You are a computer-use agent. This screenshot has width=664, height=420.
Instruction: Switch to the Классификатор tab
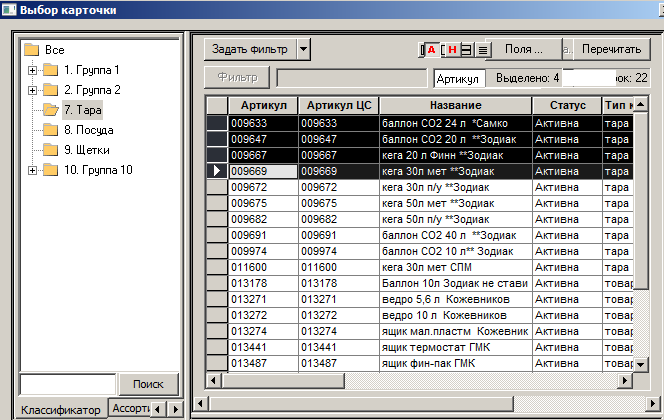[x=61, y=410]
